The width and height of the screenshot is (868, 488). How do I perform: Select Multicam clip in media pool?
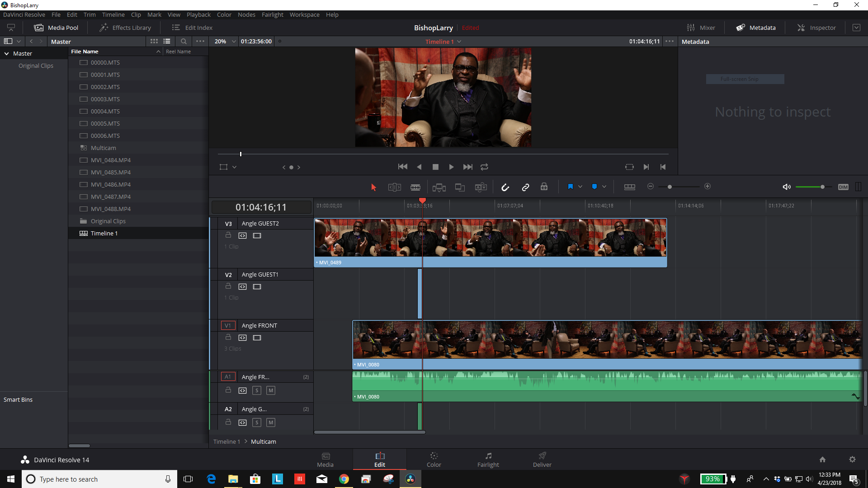[x=138, y=148]
